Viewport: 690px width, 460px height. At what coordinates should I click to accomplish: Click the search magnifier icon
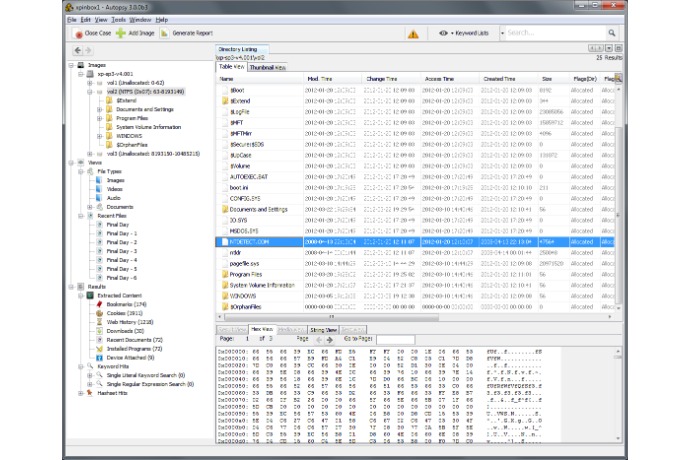click(x=612, y=33)
